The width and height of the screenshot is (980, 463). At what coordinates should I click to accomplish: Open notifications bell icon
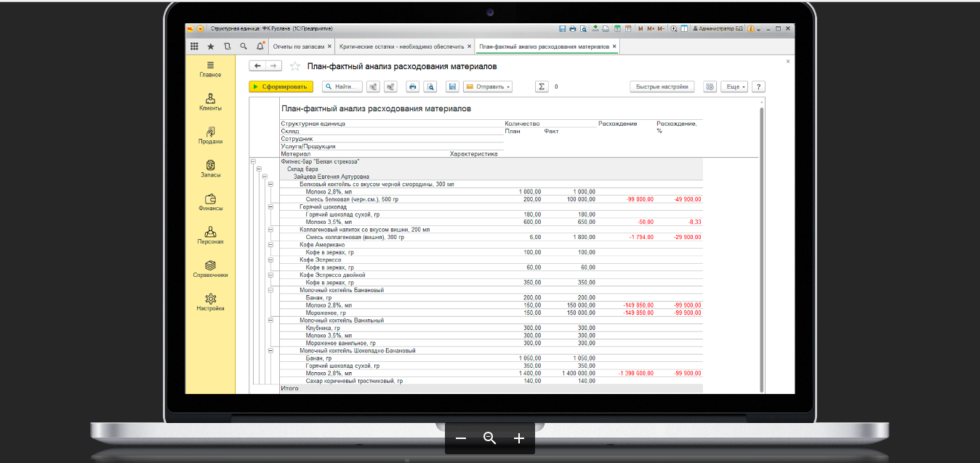pyautogui.click(x=260, y=47)
